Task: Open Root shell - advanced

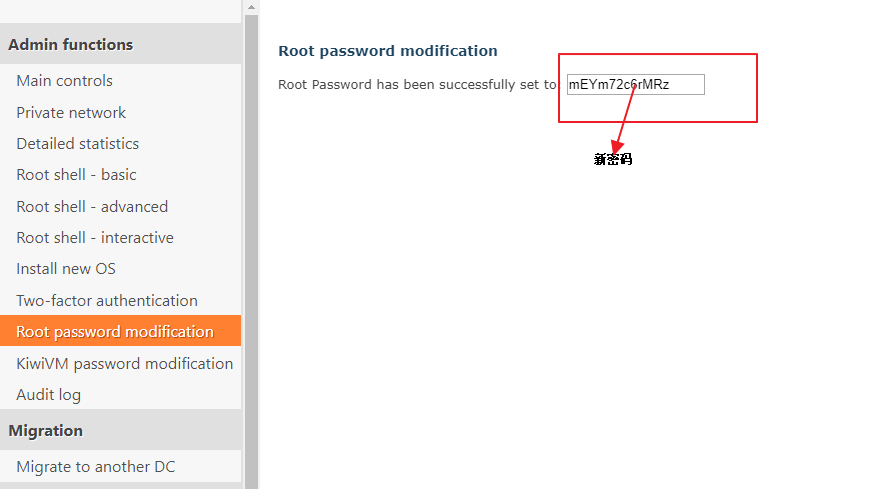Action: tap(92, 207)
